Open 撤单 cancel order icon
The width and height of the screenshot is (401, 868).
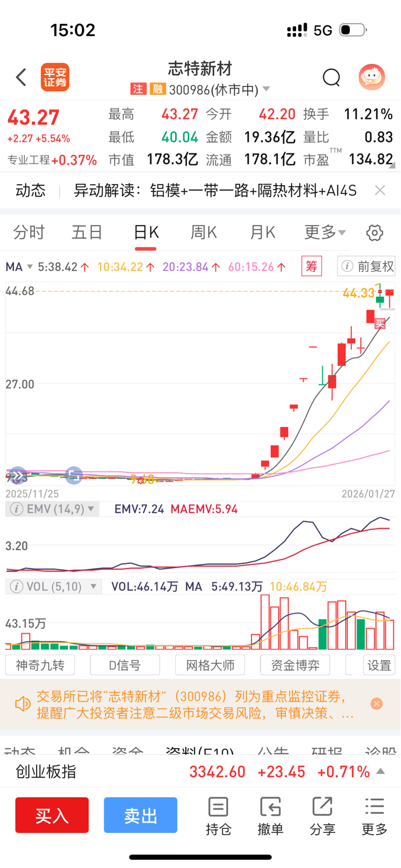point(270,816)
